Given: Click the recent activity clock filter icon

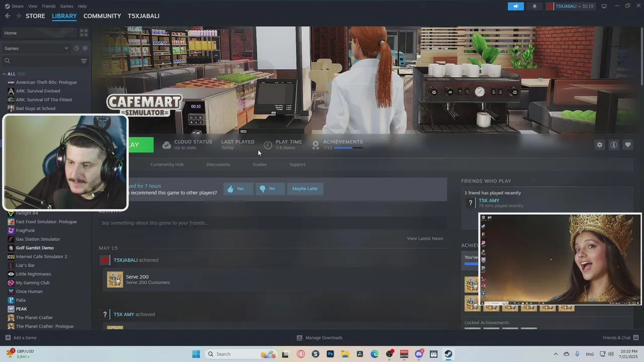Looking at the screenshot, I should pos(76,48).
